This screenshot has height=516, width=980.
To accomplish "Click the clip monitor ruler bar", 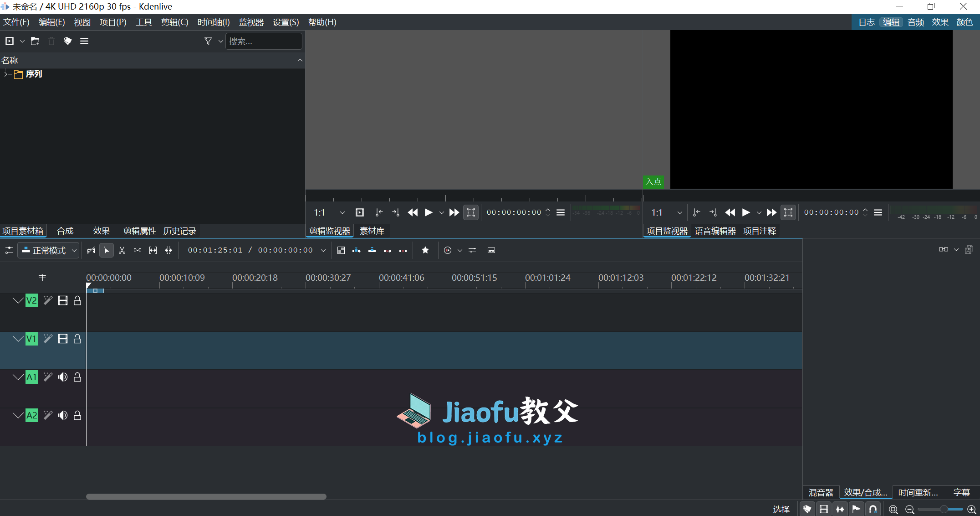I will (474, 196).
